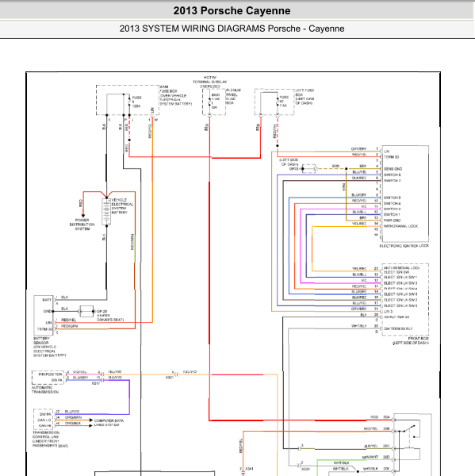This screenshot has height=476, width=475.
Task: Click the "PWR GND" pin label
Action: coord(392,221)
